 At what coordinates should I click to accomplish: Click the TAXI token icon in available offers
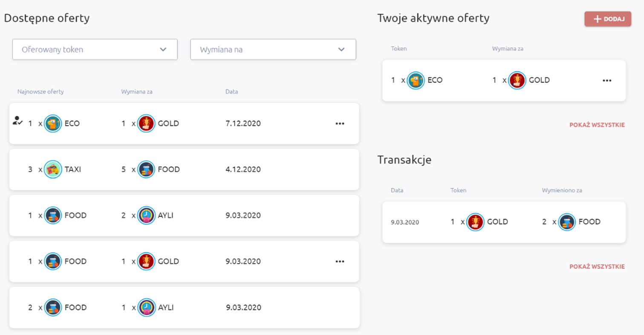[53, 169]
